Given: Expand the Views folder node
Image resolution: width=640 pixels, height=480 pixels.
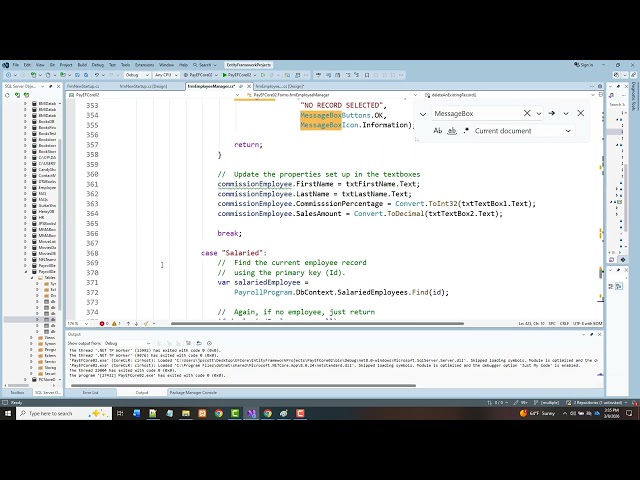Looking at the screenshot, I should pos(31,338).
